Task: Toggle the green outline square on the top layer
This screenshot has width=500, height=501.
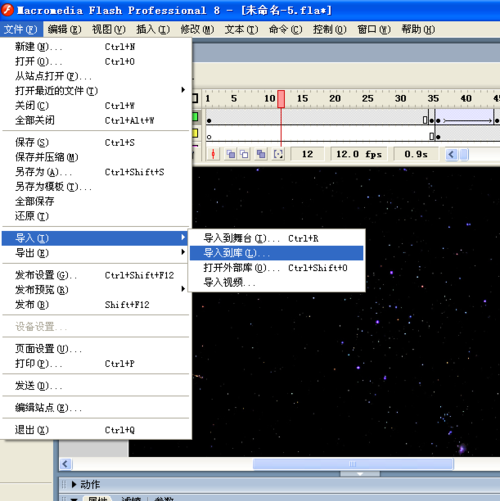Action: (x=195, y=117)
